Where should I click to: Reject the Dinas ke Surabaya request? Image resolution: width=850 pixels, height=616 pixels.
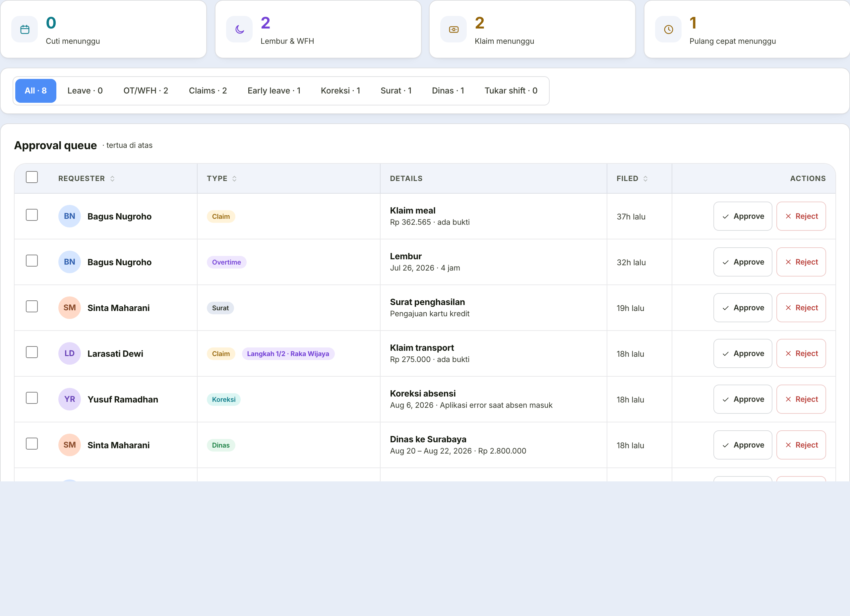(x=801, y=445)
